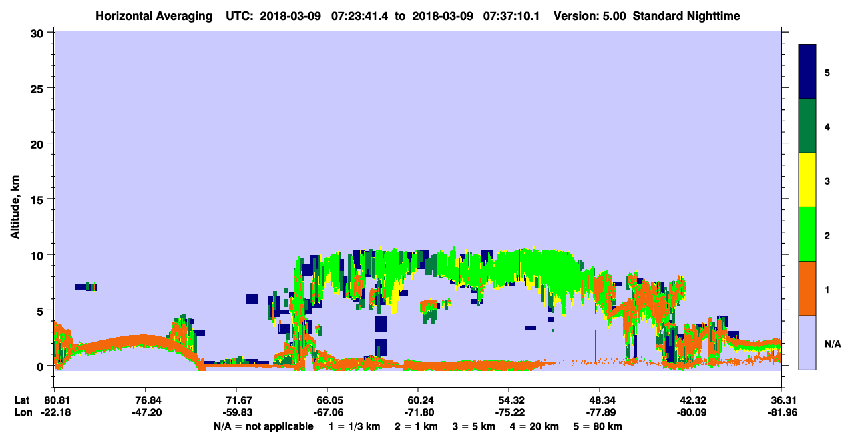868x445 pixels.
Task: Click the longitude value -81.96
Action: [x=781, y=412]
